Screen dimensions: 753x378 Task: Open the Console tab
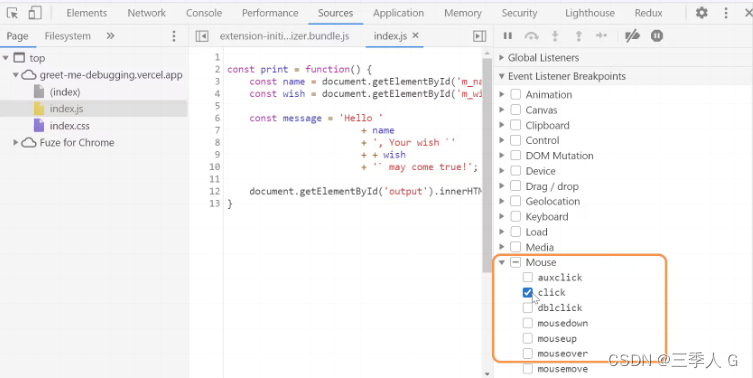tap(204, 13)
